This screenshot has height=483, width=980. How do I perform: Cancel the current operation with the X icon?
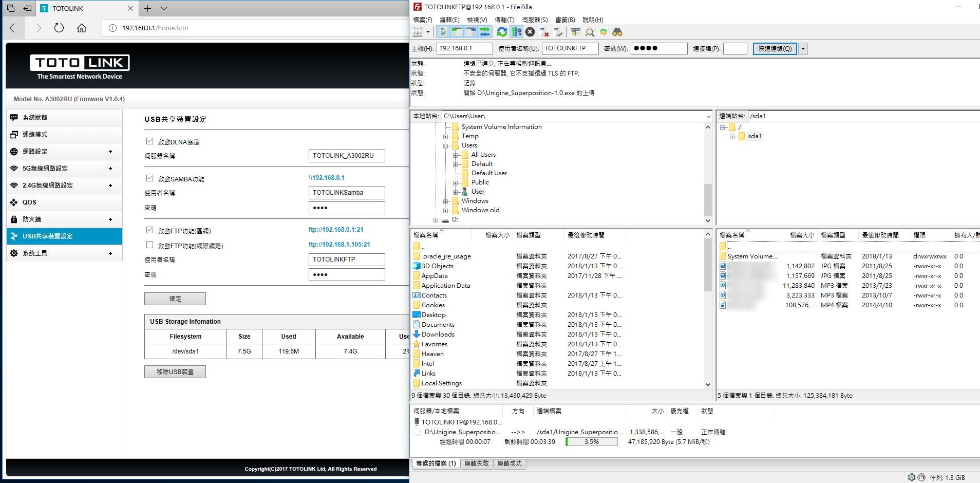[530, 32]
